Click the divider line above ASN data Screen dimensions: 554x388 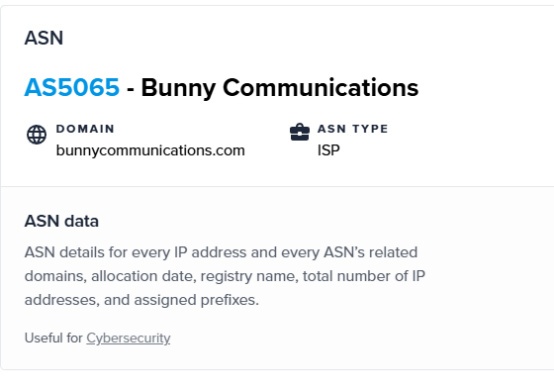coord(277,186)
